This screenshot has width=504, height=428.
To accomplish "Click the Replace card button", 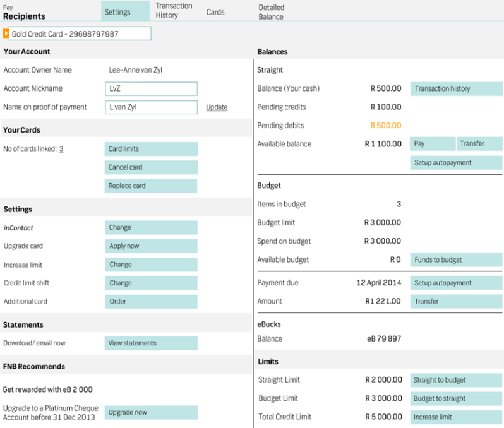I will [151, 186].
